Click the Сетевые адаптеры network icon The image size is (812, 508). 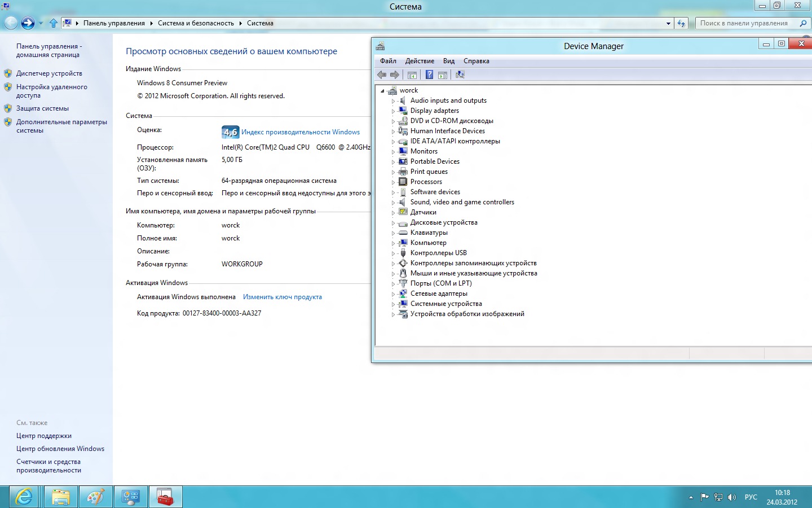pyautogui.click(x=403, y=294)
